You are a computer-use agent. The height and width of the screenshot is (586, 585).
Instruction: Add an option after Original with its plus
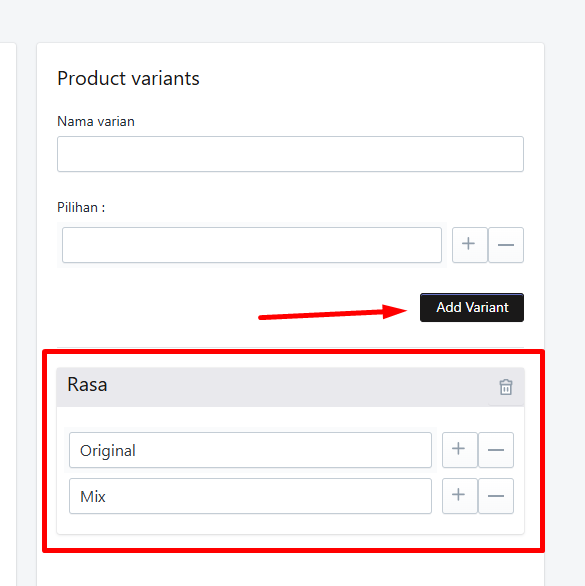(x=459, y=450)
